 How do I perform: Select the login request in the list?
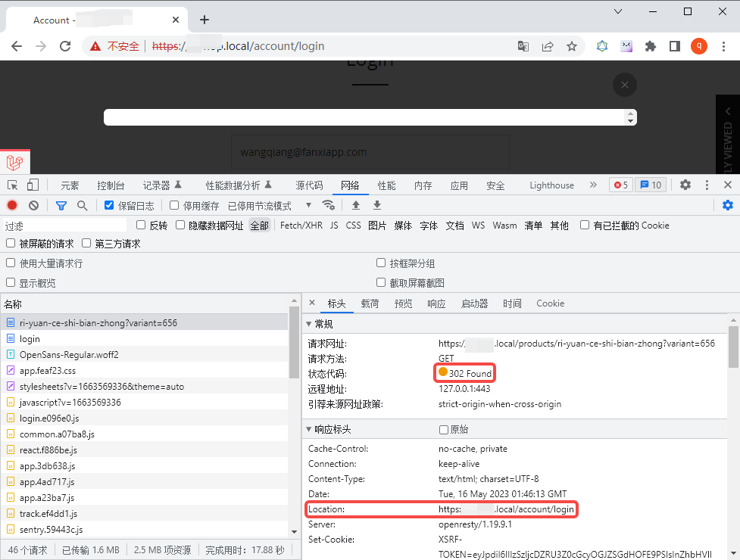(30, 339)
